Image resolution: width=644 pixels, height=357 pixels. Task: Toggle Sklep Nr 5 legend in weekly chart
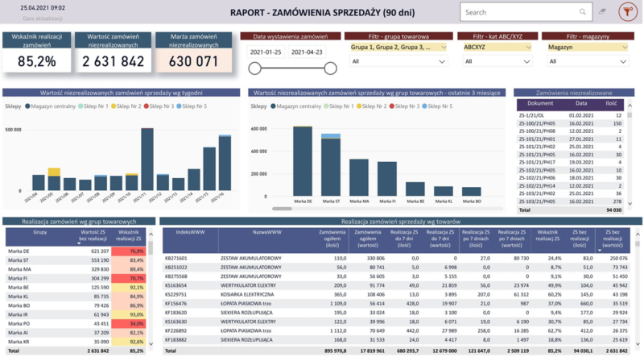(x=180, y=106)
